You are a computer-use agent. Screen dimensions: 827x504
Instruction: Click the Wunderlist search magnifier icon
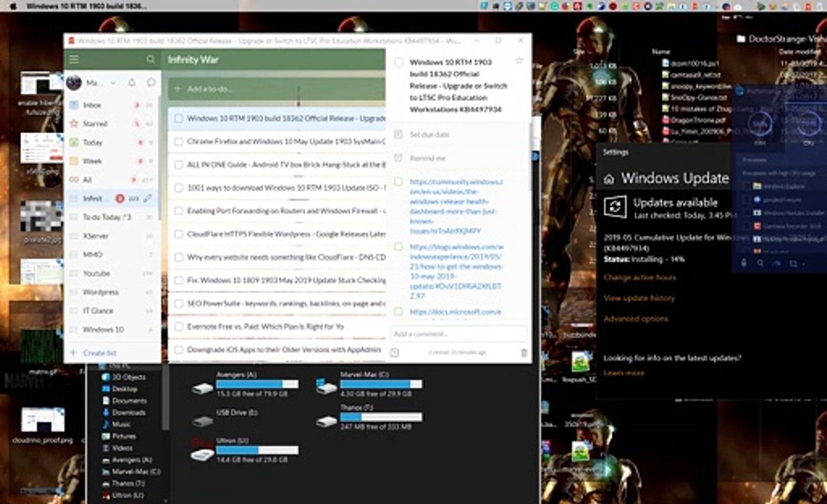coord(151,59)
